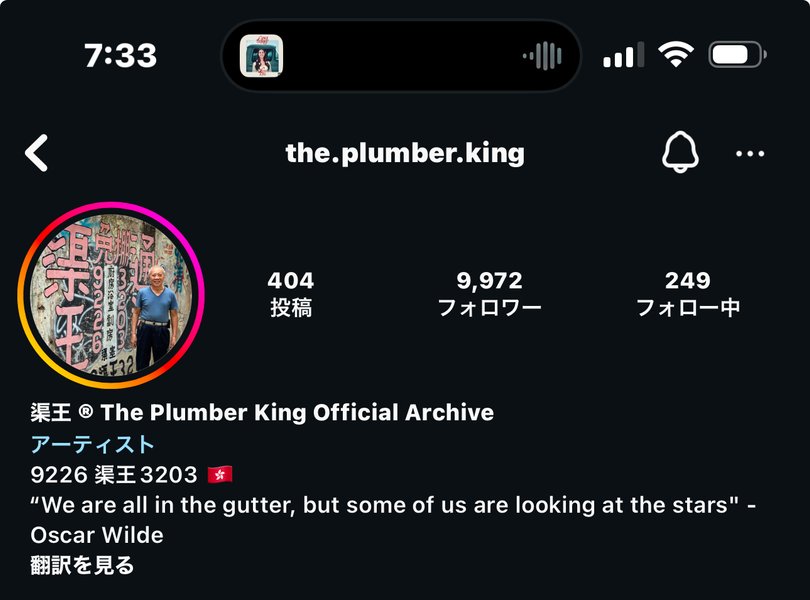
Task: Tap the Oscar Wilde quote bio text
Action: pyautogui.click(x=393, y=520)
